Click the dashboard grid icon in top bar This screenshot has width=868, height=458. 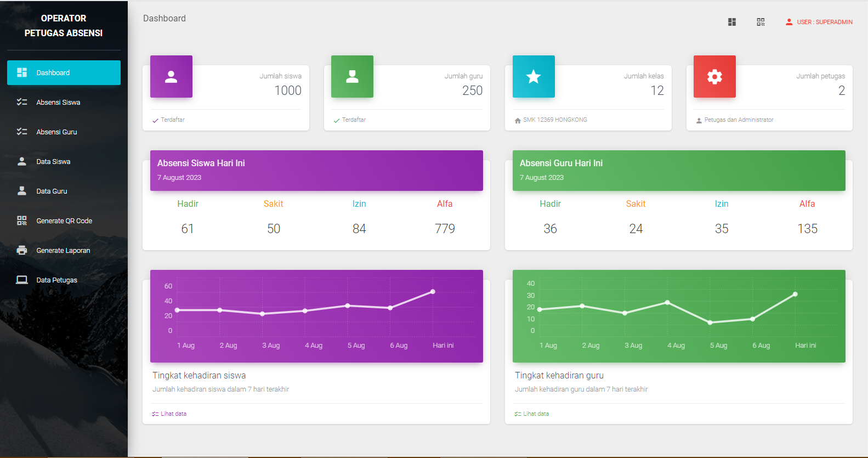731,22
